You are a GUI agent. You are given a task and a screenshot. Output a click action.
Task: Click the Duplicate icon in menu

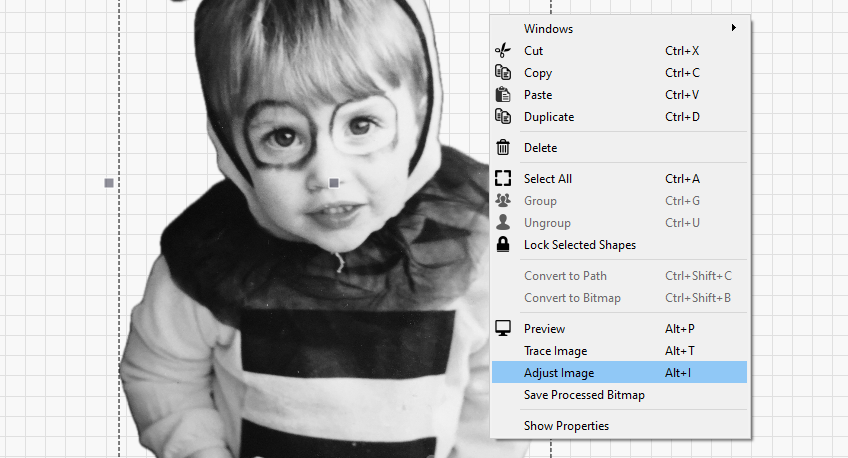[503, 117]
